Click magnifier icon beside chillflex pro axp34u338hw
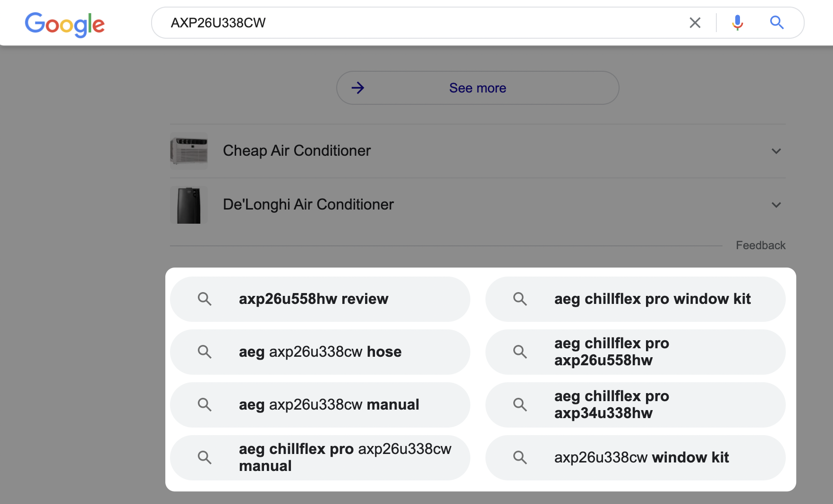 click(x=520, y=404)
